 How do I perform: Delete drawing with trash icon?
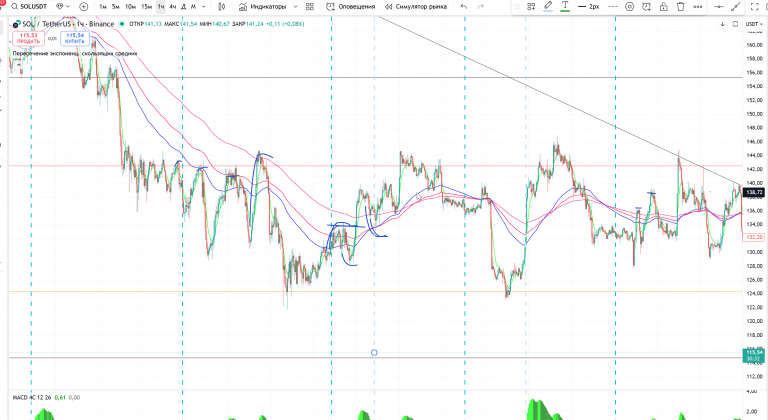680,6
